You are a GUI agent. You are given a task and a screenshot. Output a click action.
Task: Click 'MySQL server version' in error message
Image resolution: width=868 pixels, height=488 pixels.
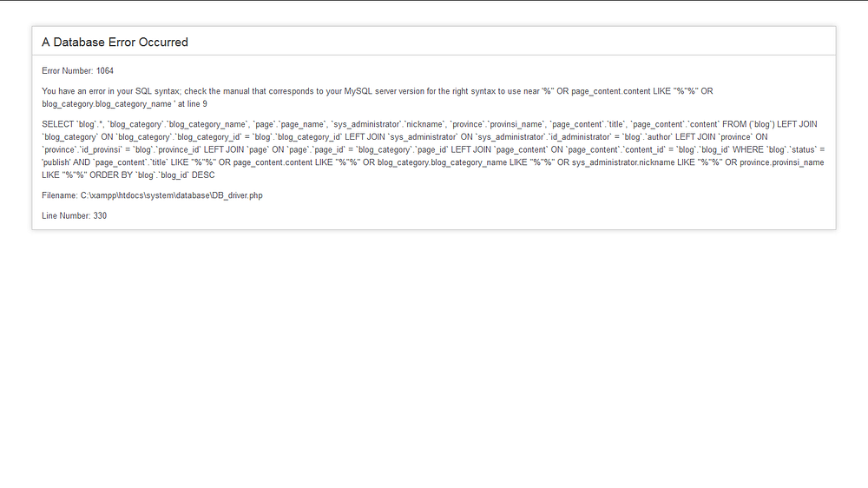(x=385, y=91)
